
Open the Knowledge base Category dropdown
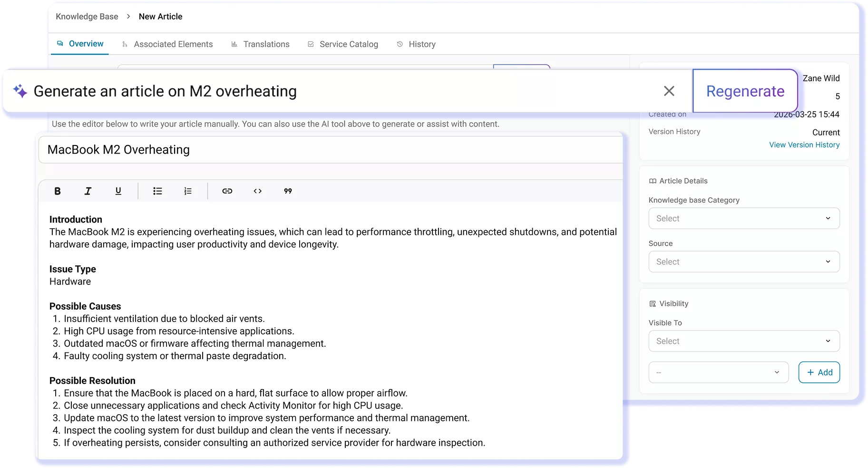(744, 218)
